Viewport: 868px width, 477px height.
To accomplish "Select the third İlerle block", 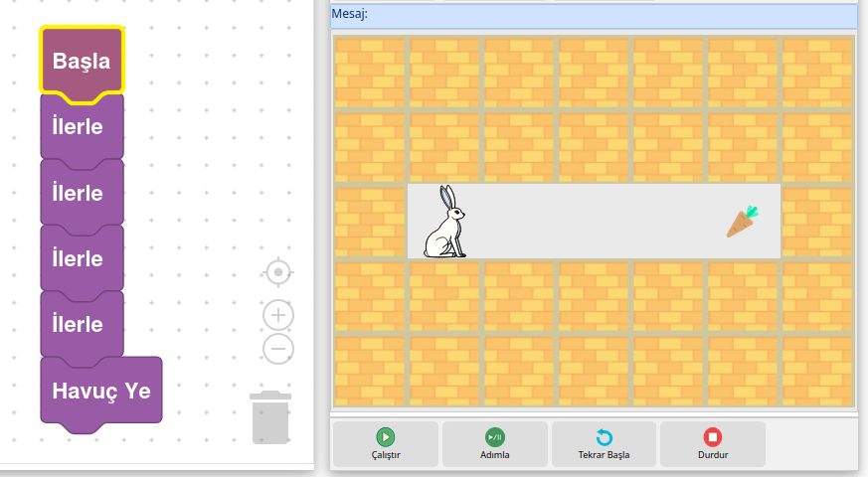I will 78,258.
